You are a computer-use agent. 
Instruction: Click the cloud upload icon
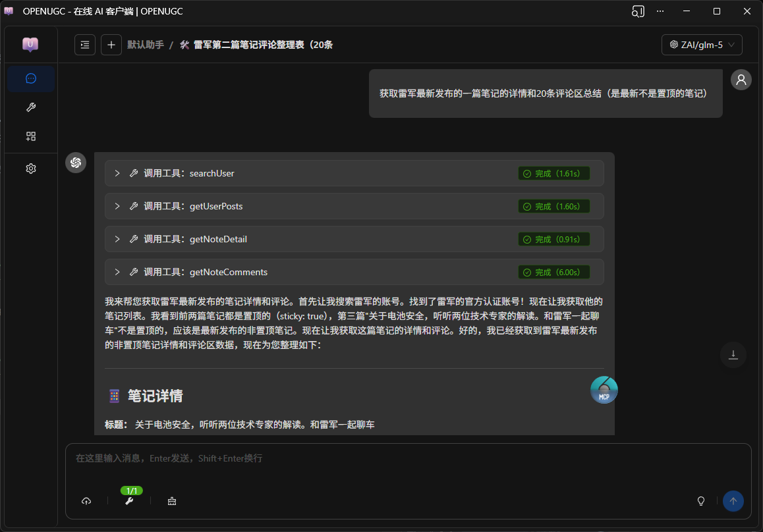[x=86, y=501]
